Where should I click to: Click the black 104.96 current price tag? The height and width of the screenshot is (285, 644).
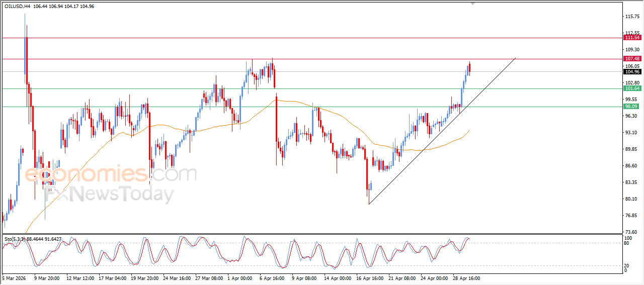point(632,71)
